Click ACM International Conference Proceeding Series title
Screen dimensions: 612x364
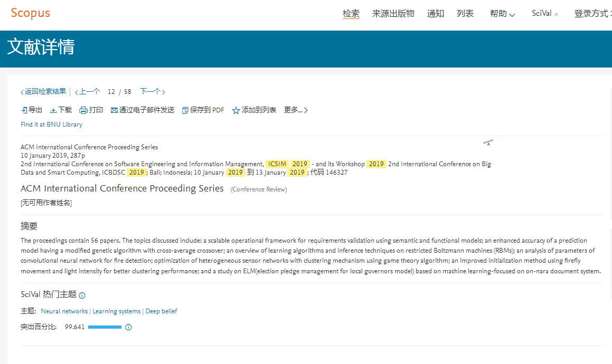coord(122,188)
